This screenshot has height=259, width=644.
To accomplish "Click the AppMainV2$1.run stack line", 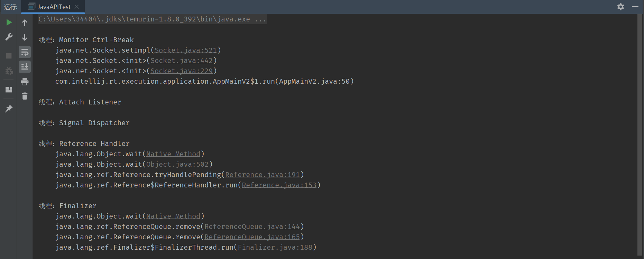I will click(204, 81).
